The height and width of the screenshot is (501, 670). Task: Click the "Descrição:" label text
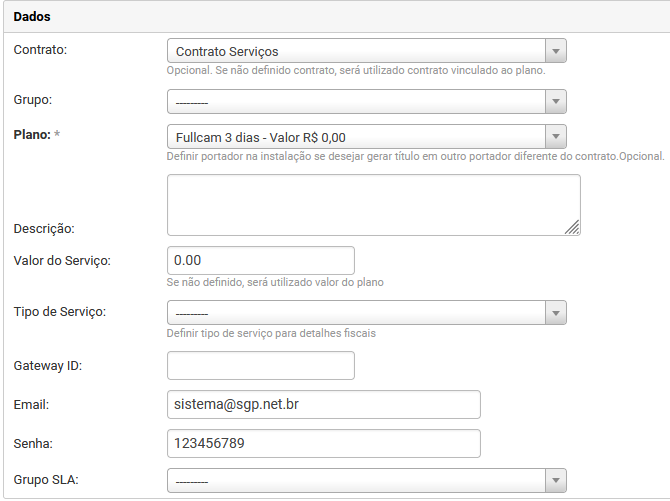tap(44, 228)
